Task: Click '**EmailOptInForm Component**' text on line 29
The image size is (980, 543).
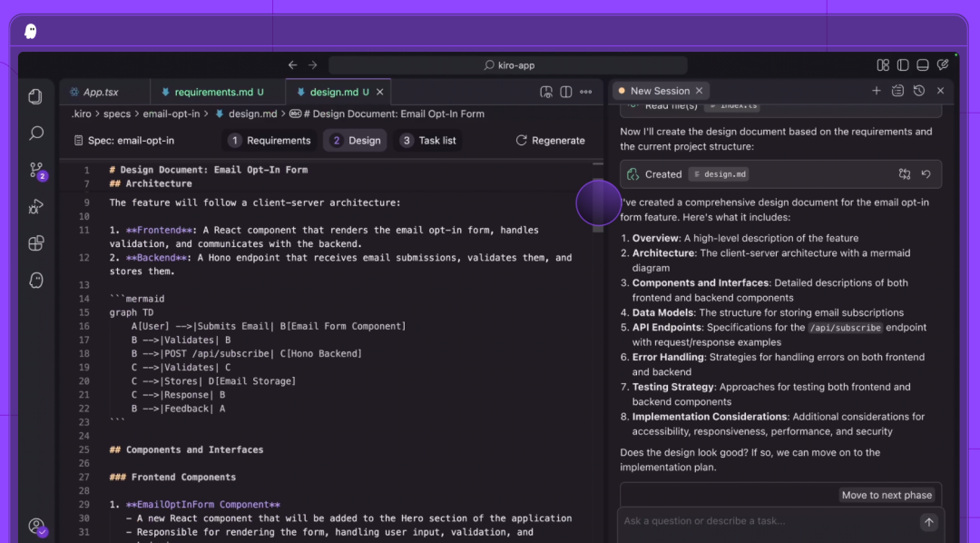Action: 203,505
